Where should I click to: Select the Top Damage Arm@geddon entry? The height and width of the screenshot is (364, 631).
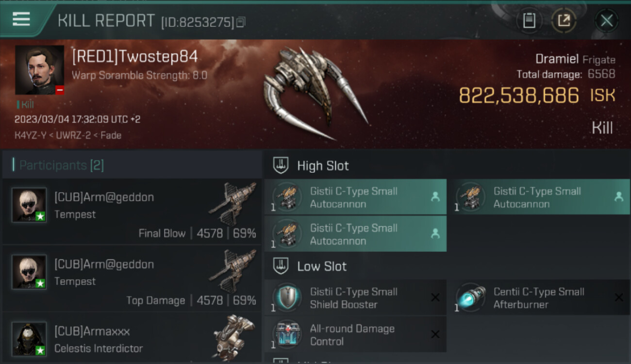pyautogui.click(x=132, y=279)
